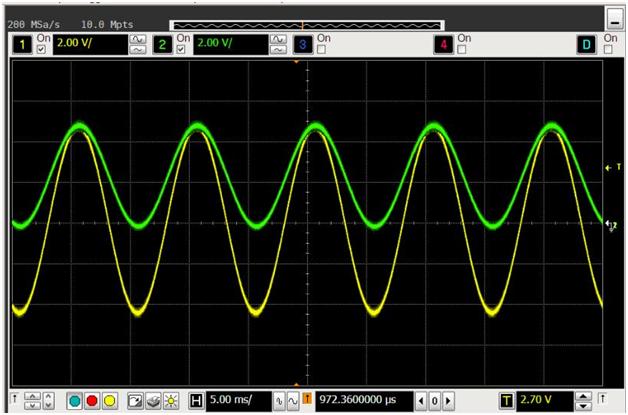
Task: Enable digital channels On checkbox
Action: (608, 49)
